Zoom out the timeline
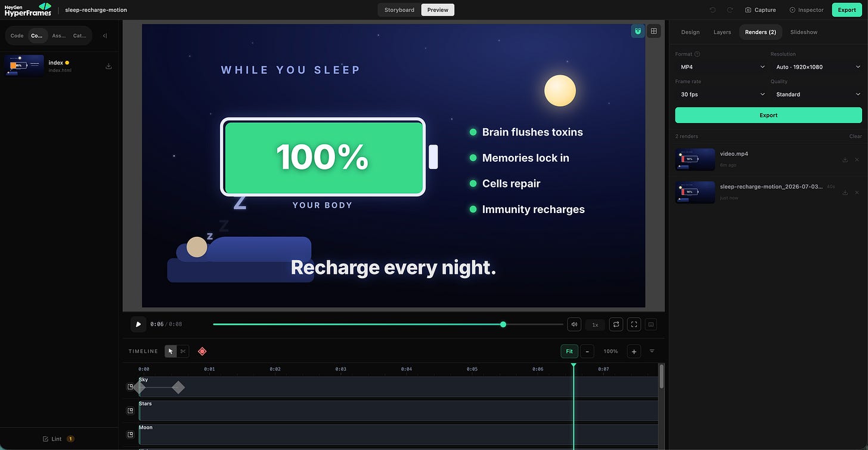 click(587, 352)
